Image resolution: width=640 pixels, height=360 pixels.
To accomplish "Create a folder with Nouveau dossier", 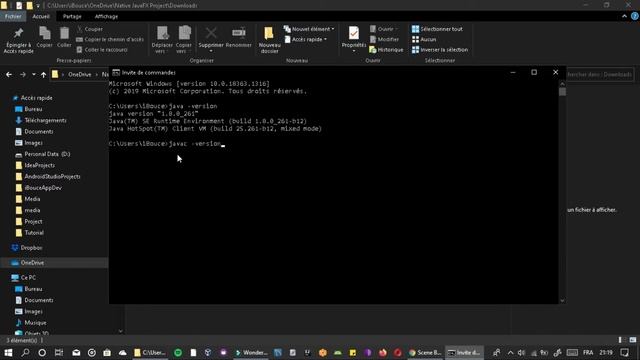I will pos(269,40).
